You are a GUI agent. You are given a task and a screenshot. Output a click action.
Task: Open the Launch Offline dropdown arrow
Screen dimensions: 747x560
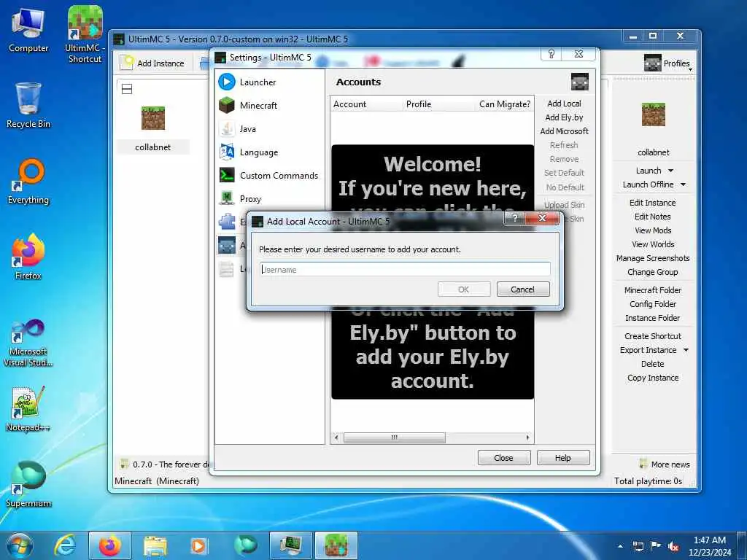pos(683,184)
